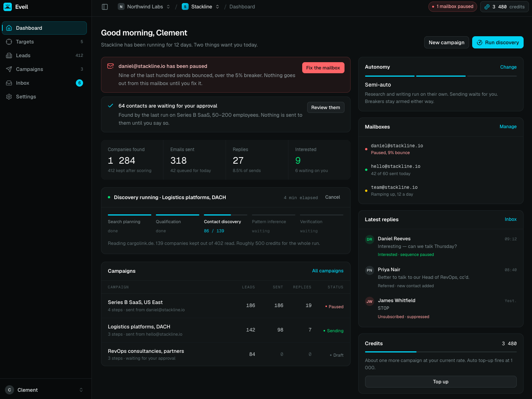Expand the Northwind Labs workspace switcher chevron

[x=168, y=6]
